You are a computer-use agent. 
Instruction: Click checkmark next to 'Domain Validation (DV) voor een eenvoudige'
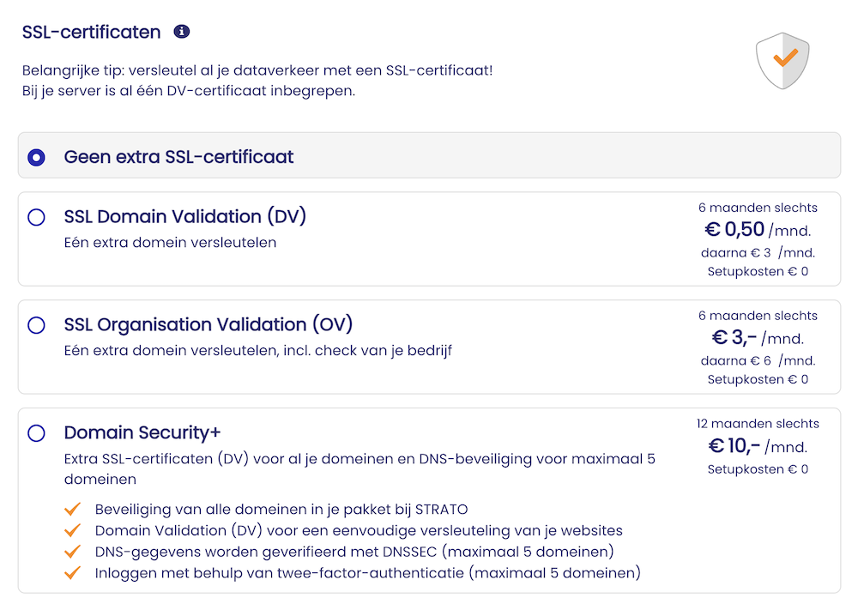(73, 530)
